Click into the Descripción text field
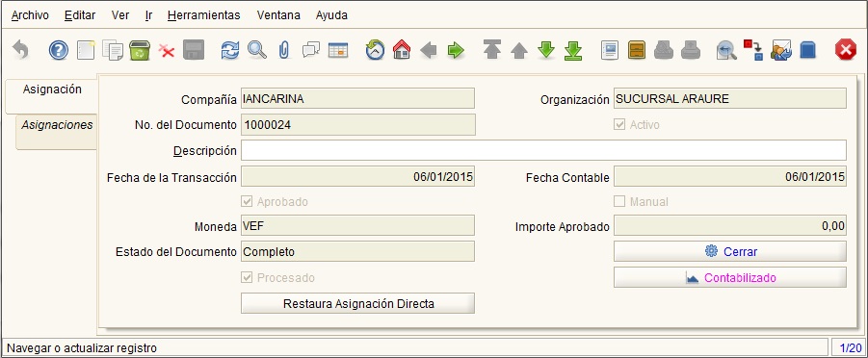The height and width of the screenshot is (358, 868). click(543, 150)
